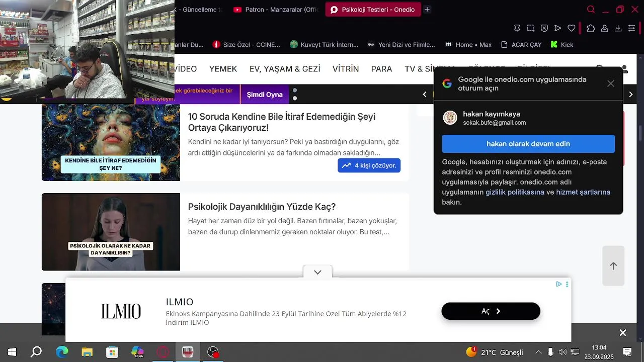Activate the snapshot capture icon

(x=531, y=28)
